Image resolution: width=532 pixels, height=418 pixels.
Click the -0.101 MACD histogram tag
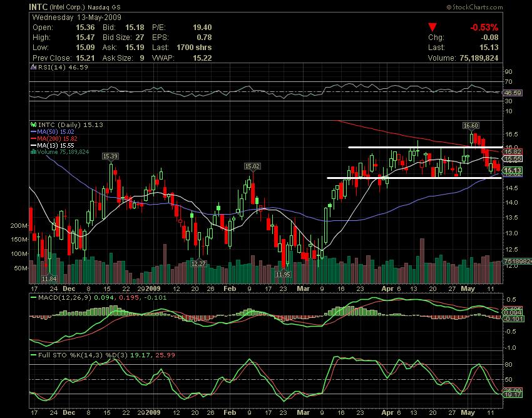coord(514,319)
